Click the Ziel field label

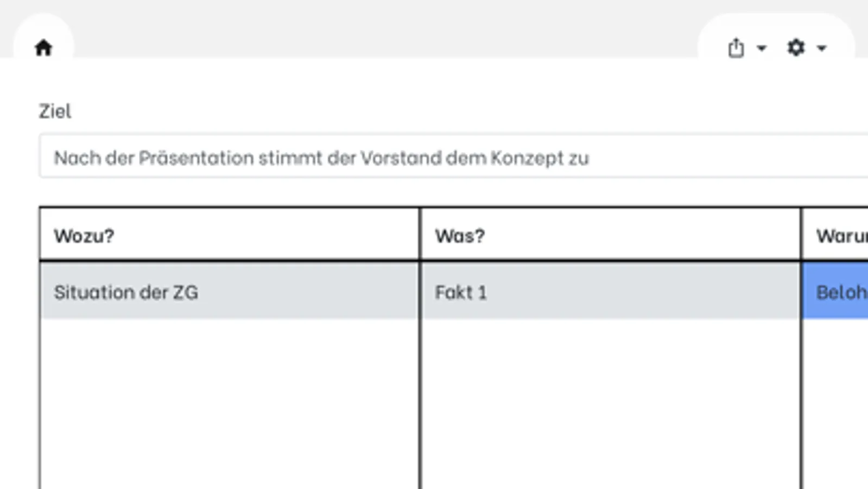[55, 111]
